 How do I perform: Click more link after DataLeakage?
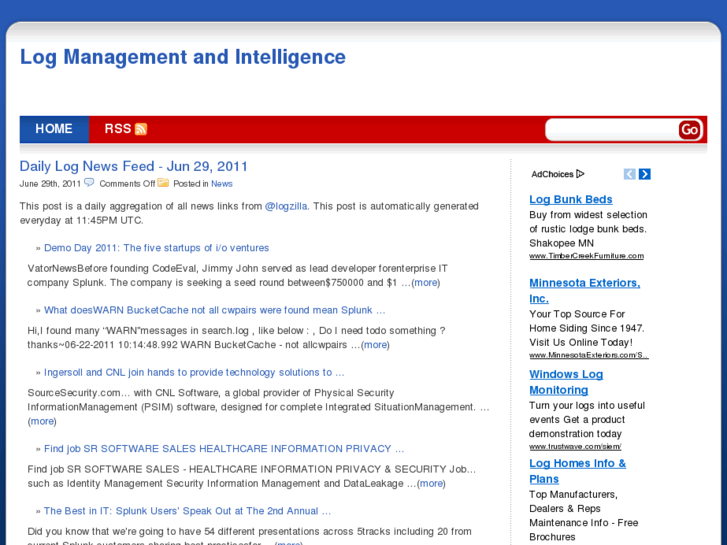click(431, 483)
